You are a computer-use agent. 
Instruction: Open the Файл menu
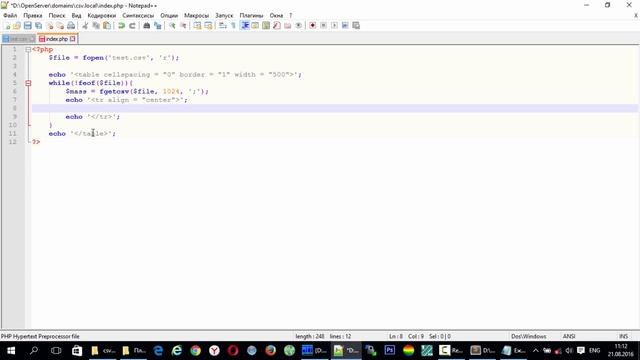coord(10,16)
